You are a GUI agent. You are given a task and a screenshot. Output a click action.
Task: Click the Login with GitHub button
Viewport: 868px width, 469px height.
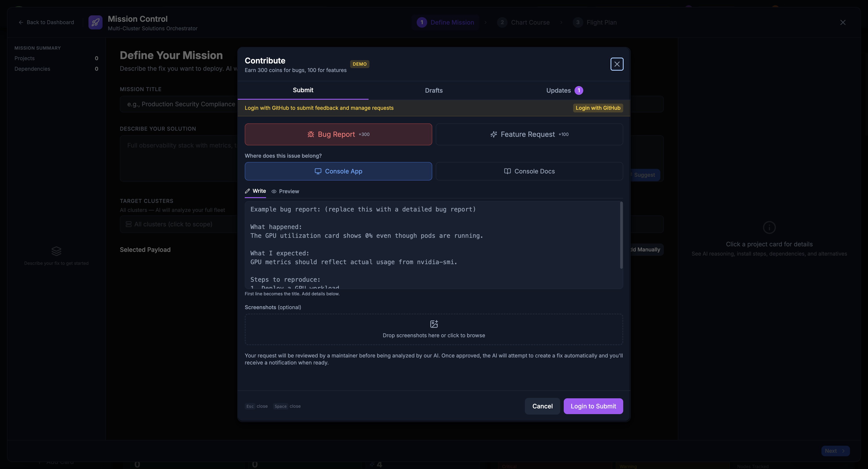(598, 108)
